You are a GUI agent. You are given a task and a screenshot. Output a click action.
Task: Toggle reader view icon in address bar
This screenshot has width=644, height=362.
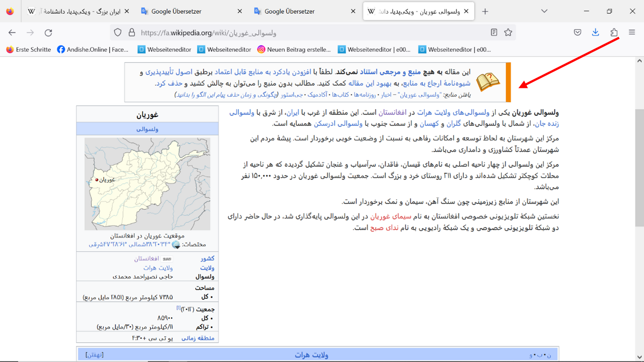pyautogui.click(x=494, y=33)
